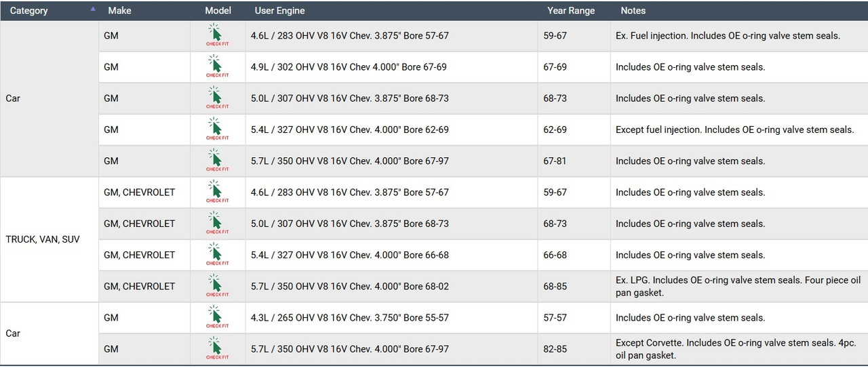Click Check Fit for the 4.9L / 302 engine
Image resolution: width=868 pixels, height=368 pixels.
[x=217, y=67]
